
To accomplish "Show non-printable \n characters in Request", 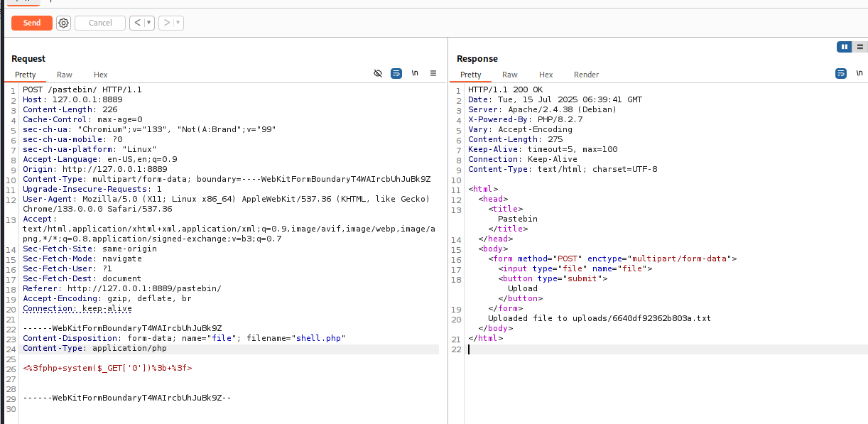I will point(415,73).
